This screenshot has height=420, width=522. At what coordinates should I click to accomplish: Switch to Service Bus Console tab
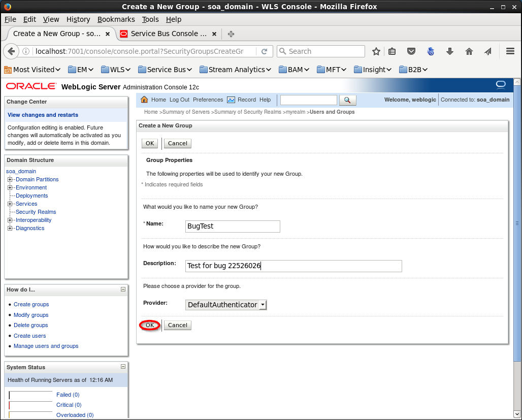(x=168, y=34)
